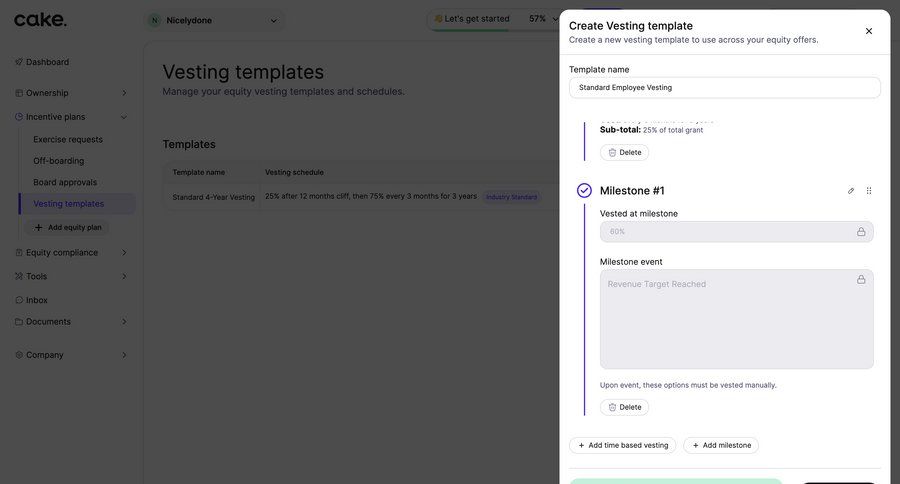Click the pencil edit icon for Milestone #1
The width and height of the screenshot is (900, 484).
pos(851,191)
